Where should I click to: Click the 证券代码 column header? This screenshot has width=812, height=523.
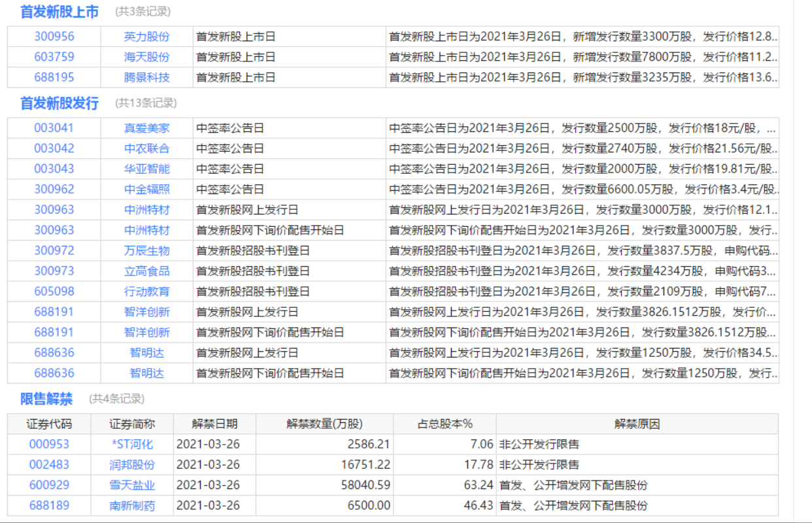pos(49,424)
